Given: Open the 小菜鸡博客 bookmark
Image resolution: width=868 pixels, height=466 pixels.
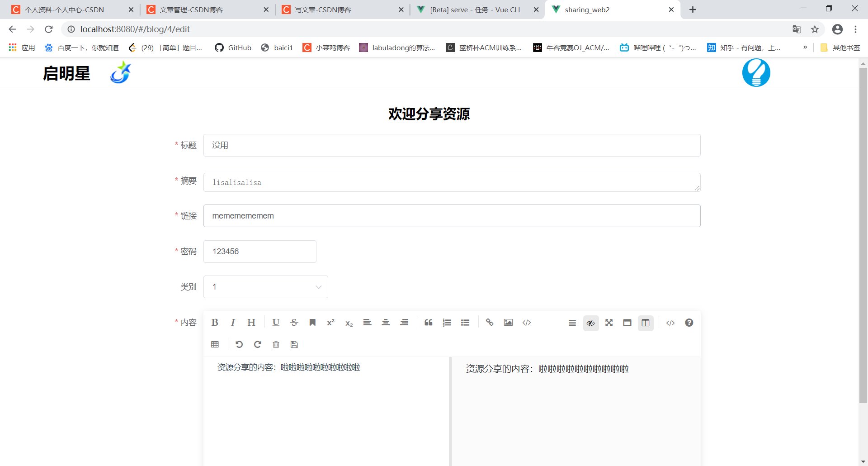Looking at the screenshot, I should pos(326,48).
